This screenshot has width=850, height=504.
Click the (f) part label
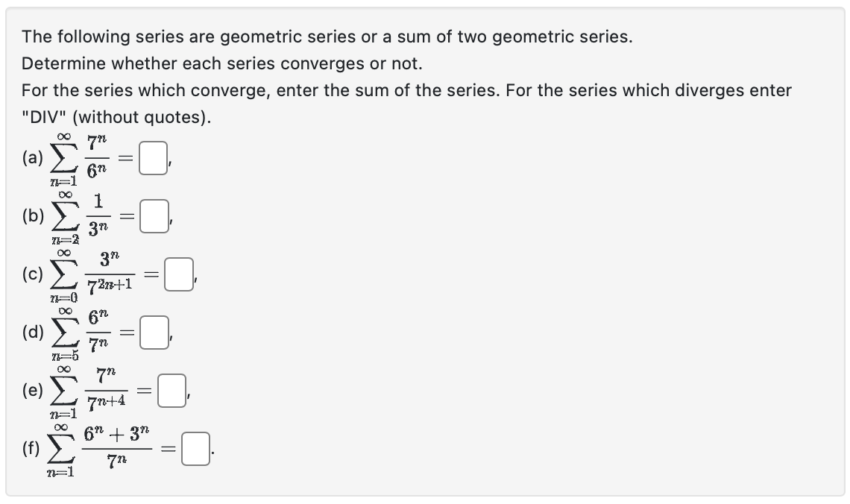point(31,448)
